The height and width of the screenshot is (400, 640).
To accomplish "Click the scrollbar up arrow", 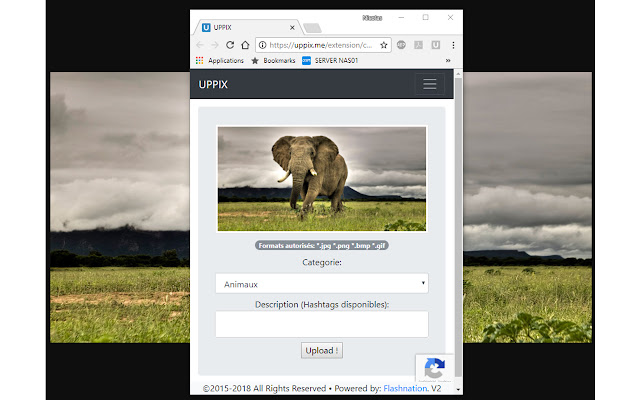I will click(458, 74).
